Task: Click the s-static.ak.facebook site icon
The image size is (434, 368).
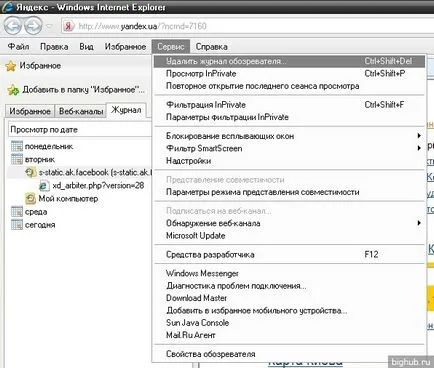Action: coord(30,172)
